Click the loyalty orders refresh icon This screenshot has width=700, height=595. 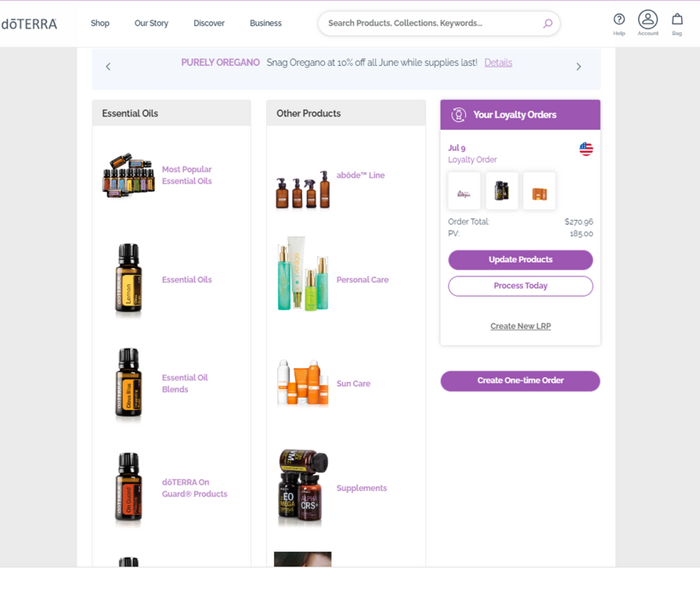(459, 115)
